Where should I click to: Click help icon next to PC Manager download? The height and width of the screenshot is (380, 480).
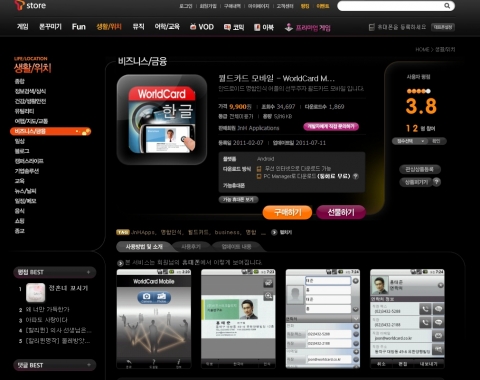(356, 176)
